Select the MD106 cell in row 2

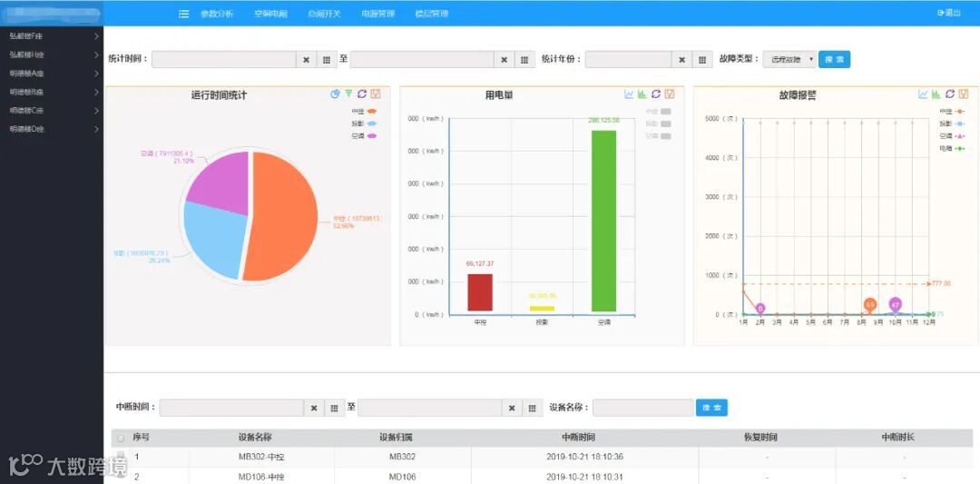403,477
